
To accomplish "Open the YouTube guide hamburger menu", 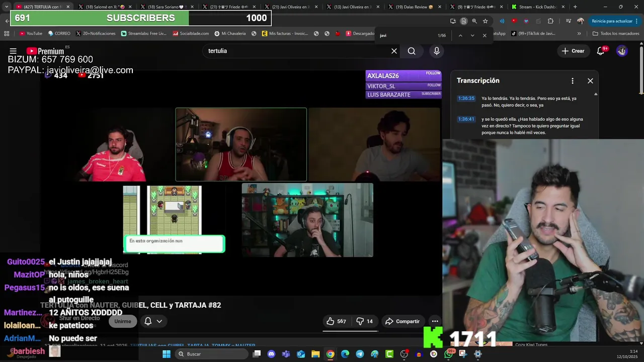I will [13, 51].
